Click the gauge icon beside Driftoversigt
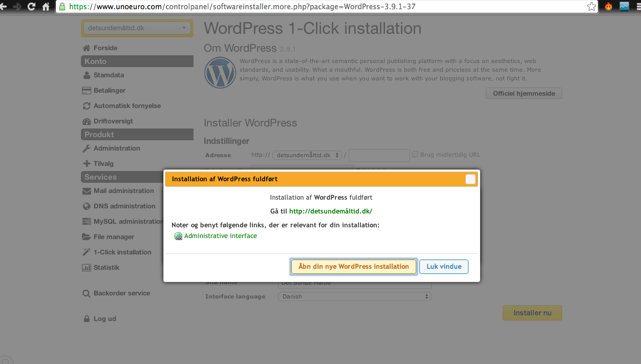Screen dimensions: 641x364 [87, 121]
